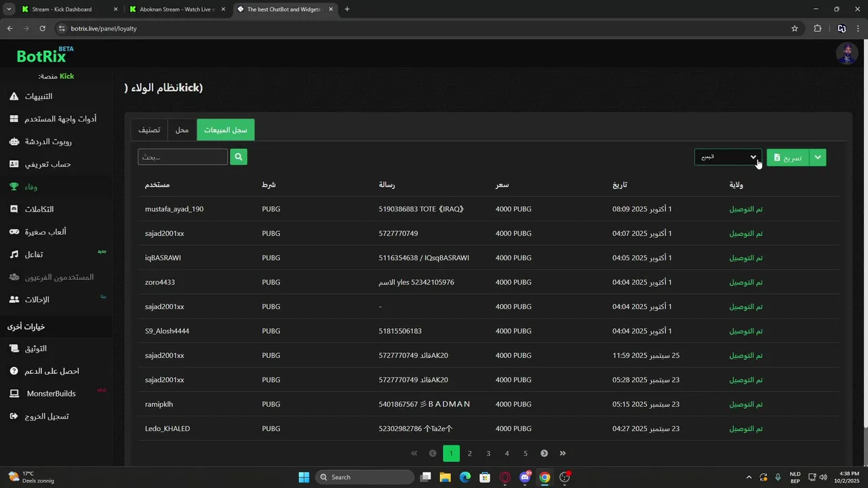Open the user avatar in header
This screenshot has width=868, height=488.
846,54
